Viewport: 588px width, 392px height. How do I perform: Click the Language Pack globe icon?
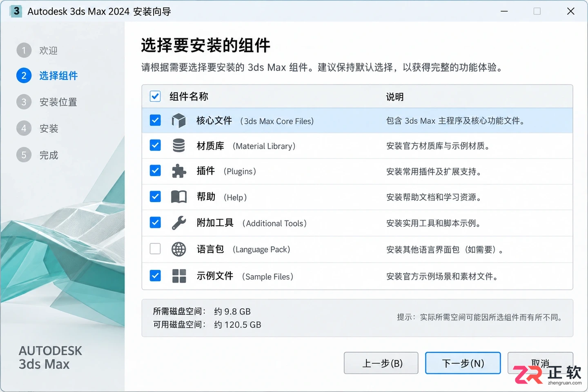click(178, 249)
